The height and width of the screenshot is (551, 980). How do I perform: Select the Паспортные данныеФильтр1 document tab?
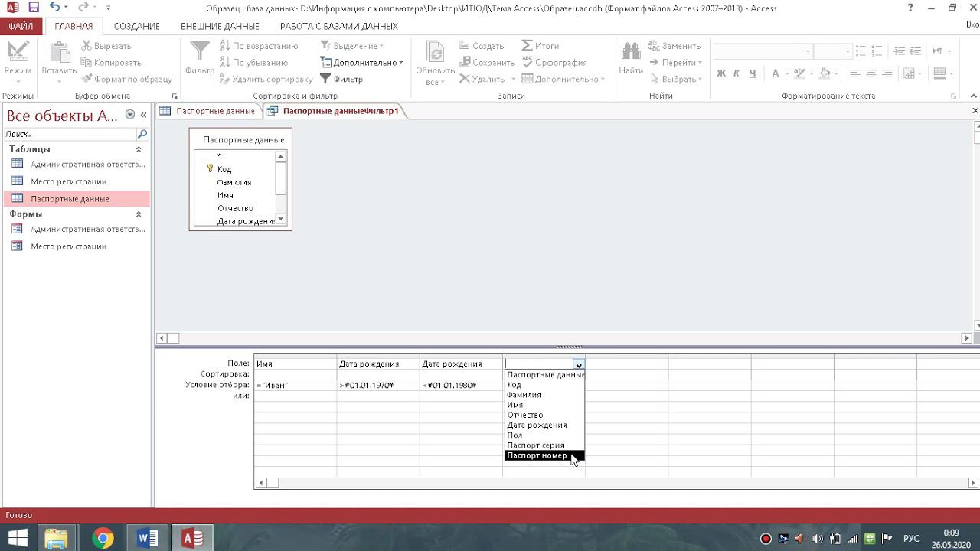tap(334, 111)
